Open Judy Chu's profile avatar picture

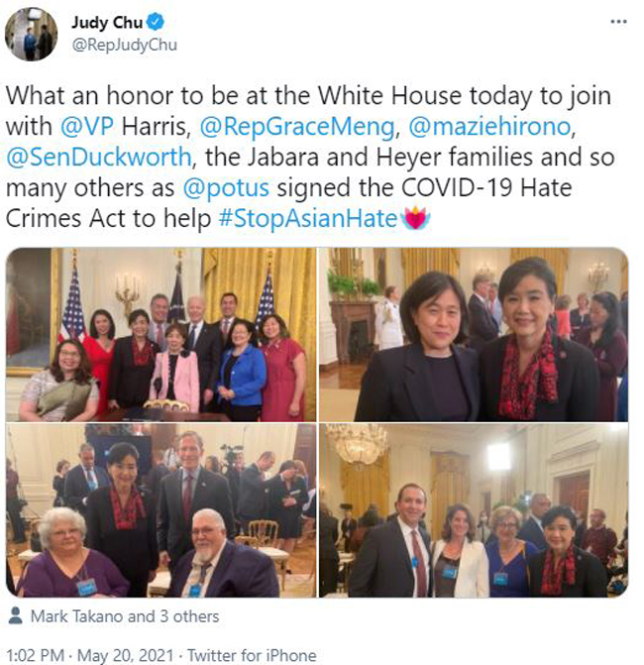pyautogui.click(x=31, y=34)
